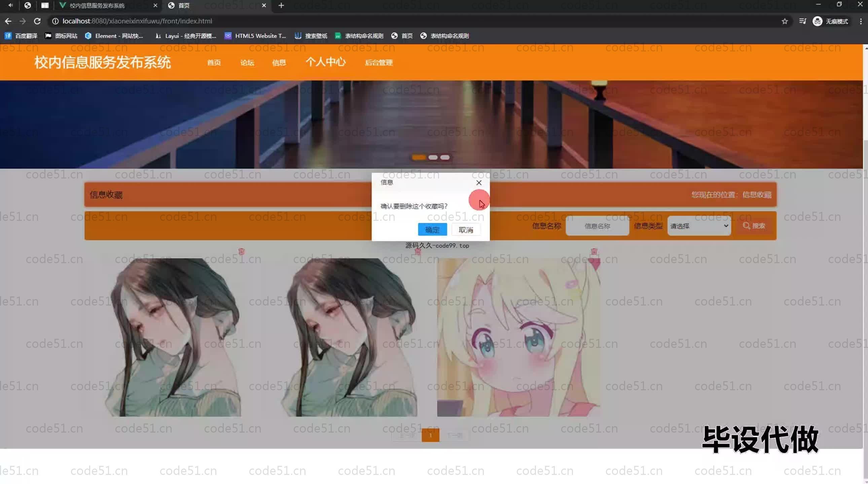
Task: Click the previous page pagination button
Action: 406,435
